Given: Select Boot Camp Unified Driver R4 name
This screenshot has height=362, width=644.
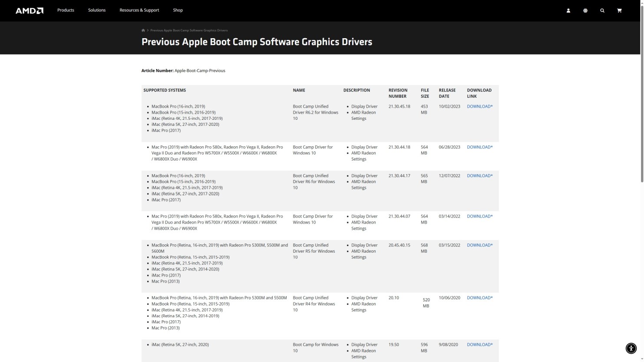Looking at the screenshot, I should [x=314, y=304].
